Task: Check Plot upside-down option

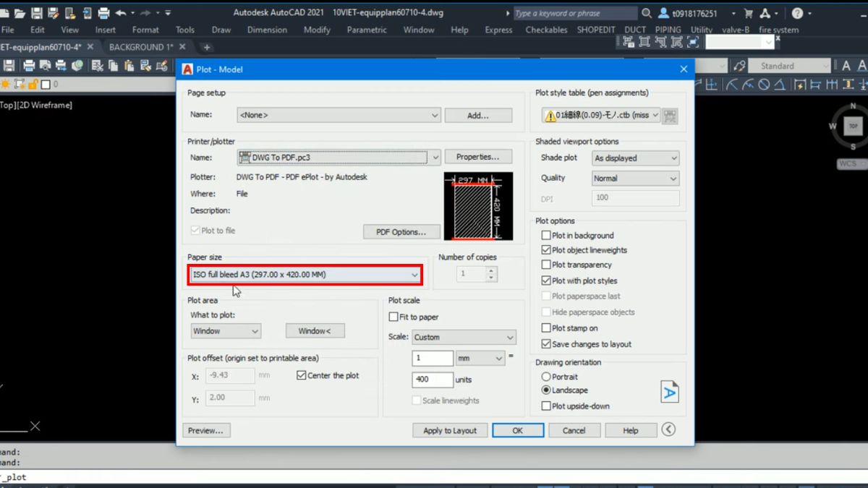Action: point(546,406)
